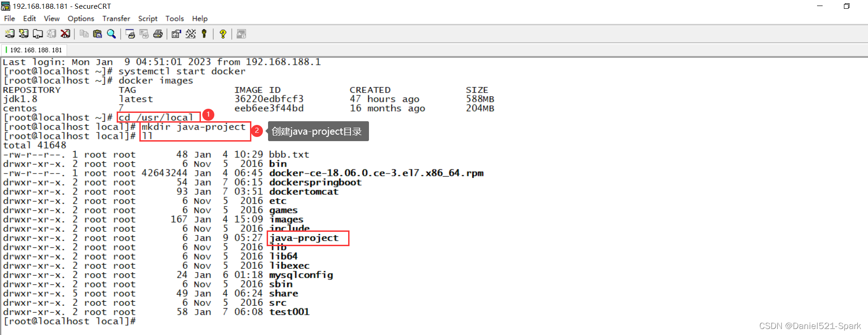Click the yellow question mark Help icon

[x=223, y=34]
